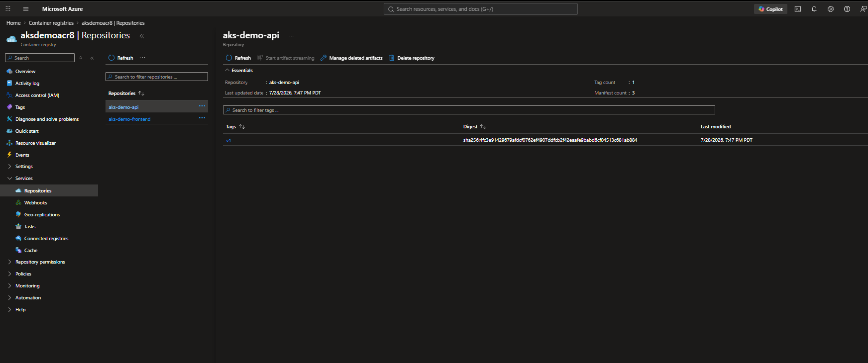The width and height of the screenshot is (868, 363).
Task: Click the Search to filter repositories box
Action: point(157,77)
